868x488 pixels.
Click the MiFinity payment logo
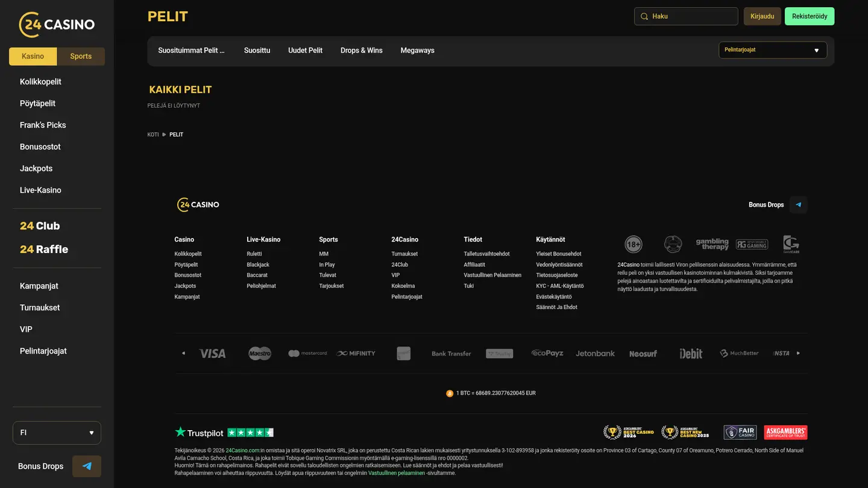356,354
